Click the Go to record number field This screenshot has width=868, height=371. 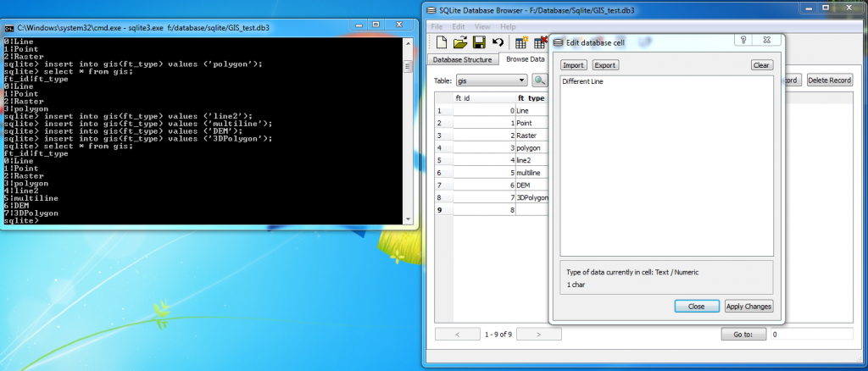(811, 335)
